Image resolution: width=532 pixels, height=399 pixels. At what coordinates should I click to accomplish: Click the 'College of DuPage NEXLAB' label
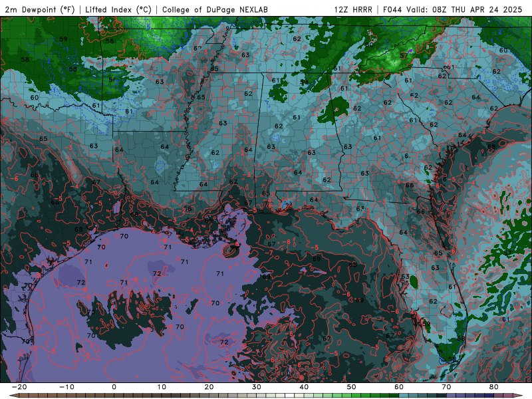[x=215, y=10]
